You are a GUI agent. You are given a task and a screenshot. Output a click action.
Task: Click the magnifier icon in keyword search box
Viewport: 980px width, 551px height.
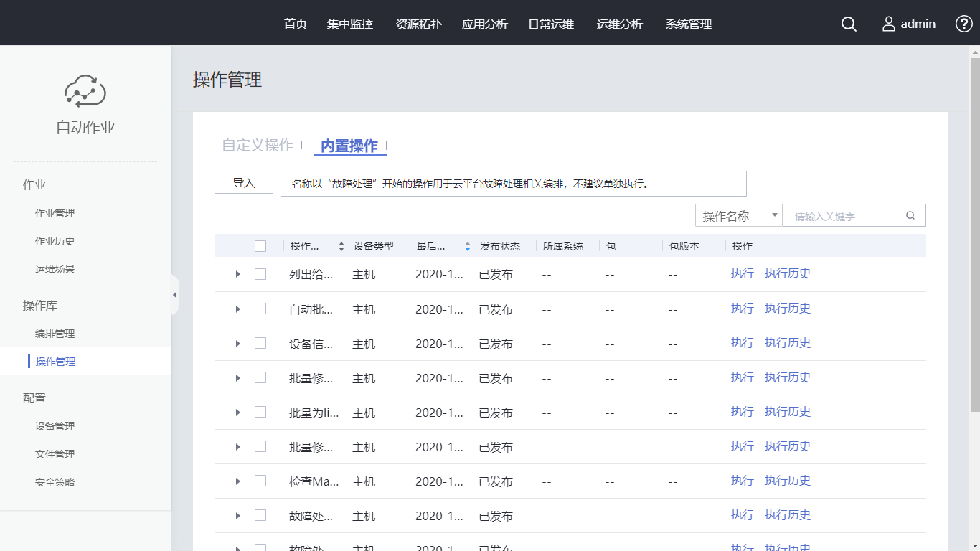pos(910,215)
